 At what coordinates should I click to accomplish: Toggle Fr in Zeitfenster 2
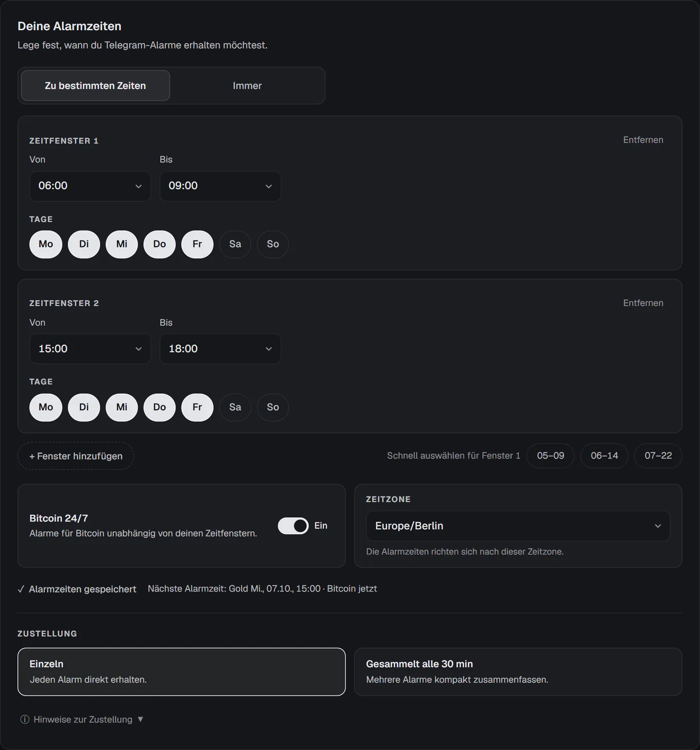click(197, 407)
